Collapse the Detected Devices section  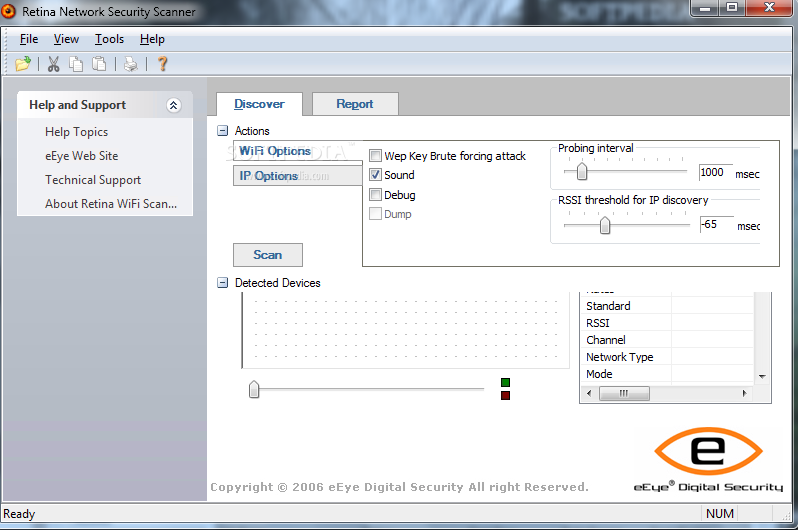222,283
